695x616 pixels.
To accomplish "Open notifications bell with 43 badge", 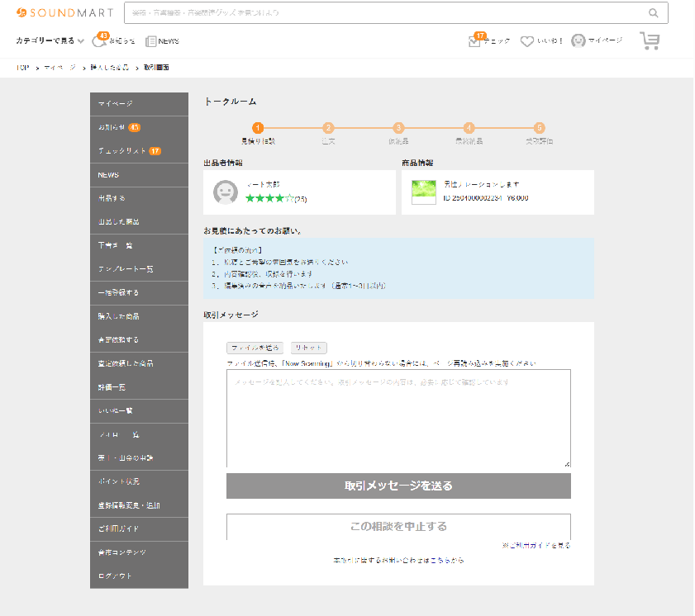I will [100, 41].
